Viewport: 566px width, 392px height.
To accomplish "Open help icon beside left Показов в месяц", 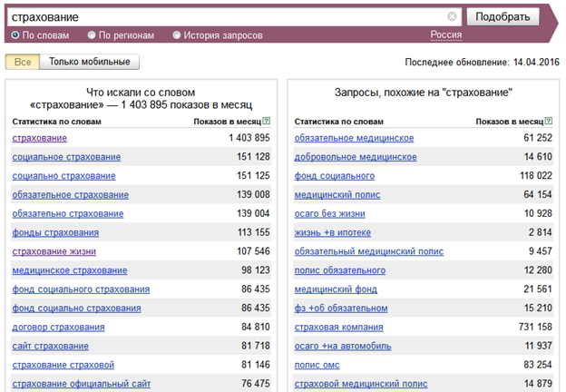I will click(x=267, y=121).
